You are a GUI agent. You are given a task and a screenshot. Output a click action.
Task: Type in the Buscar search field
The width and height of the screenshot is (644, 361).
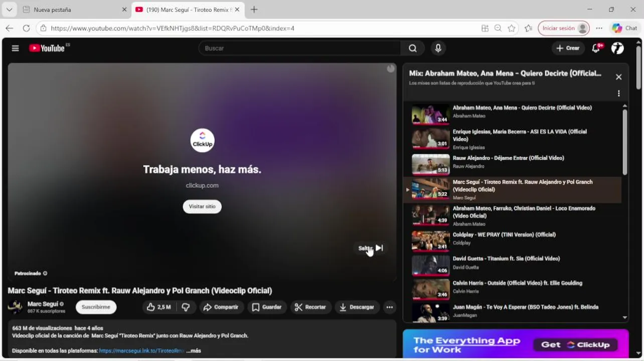[x=300, y=48]
